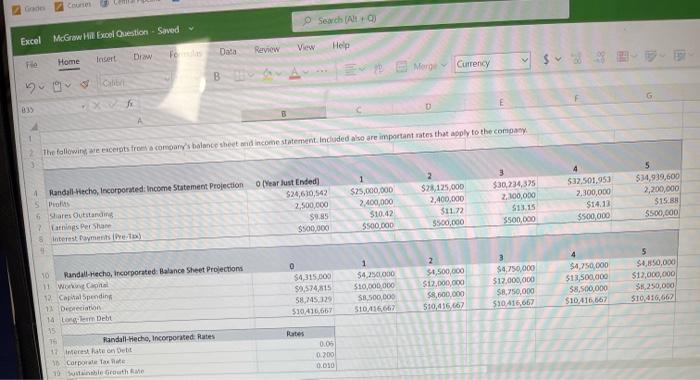Click the text alignment icon
This screenshot has height=380, width=700.
(x=350, y=69)
